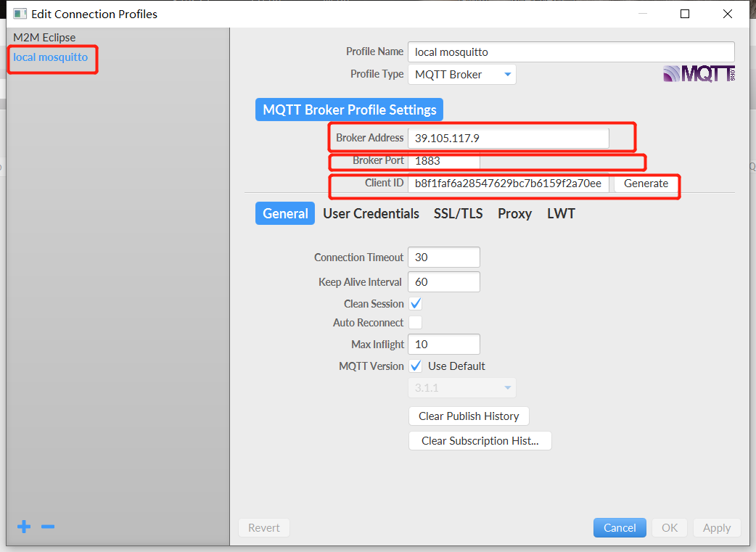756x552 pixels.
Task: Open the Profile Type dropdown
Action: (x=462, y=75)
